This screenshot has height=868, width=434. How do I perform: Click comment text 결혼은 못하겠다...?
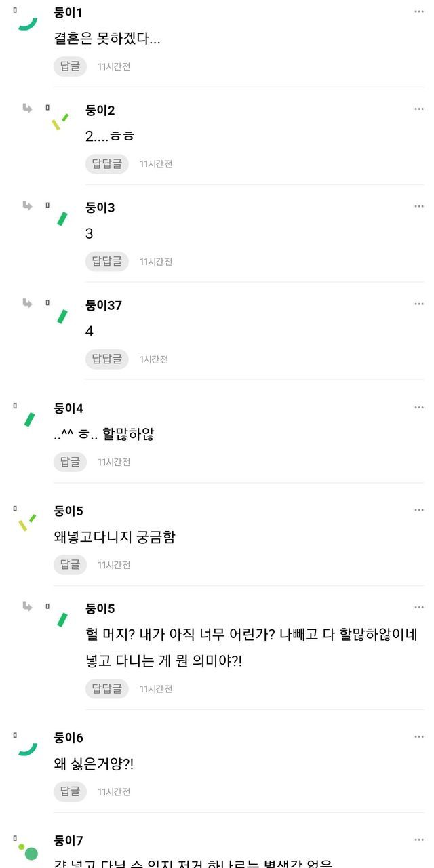tap(107, 39)
